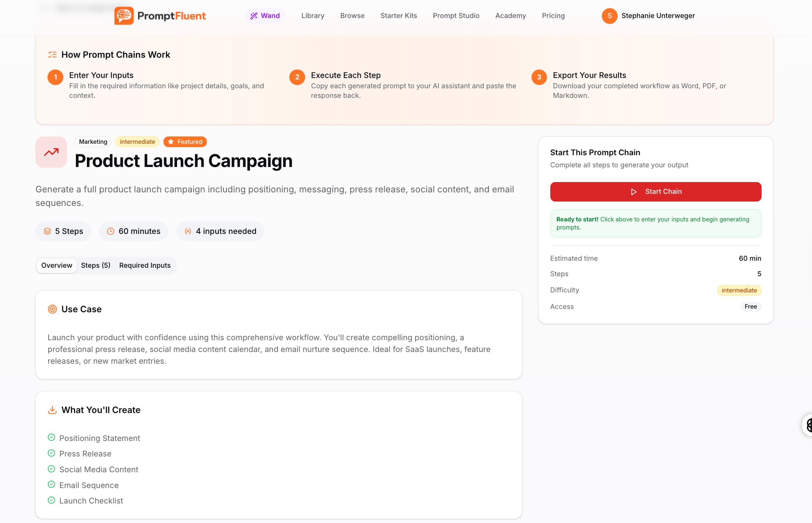
Task: Click the Marketing category badge
Action: [93, 142]
